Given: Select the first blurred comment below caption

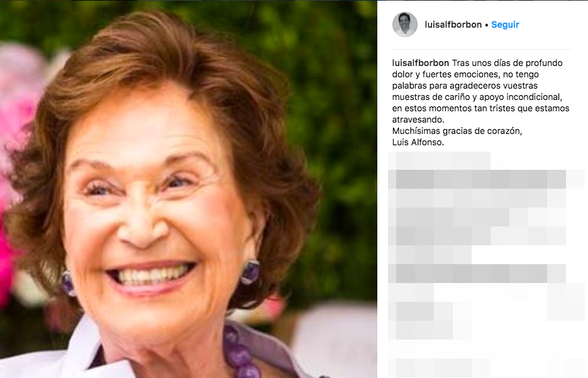Looking at the screenshot, I should click(x=440, y=160).
